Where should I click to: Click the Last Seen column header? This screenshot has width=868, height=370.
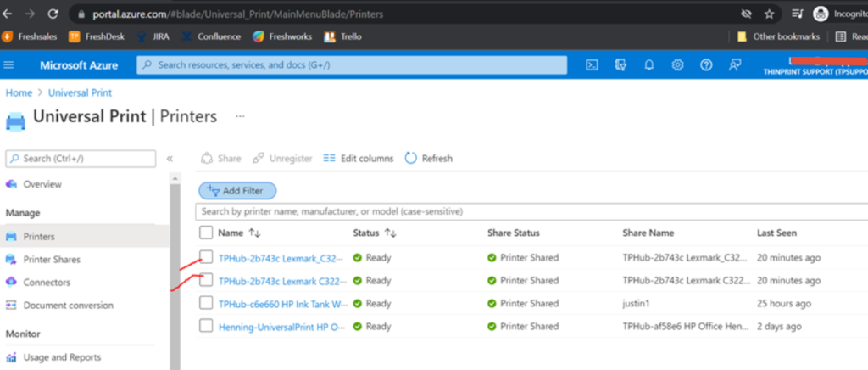click(x=776, y=233)
